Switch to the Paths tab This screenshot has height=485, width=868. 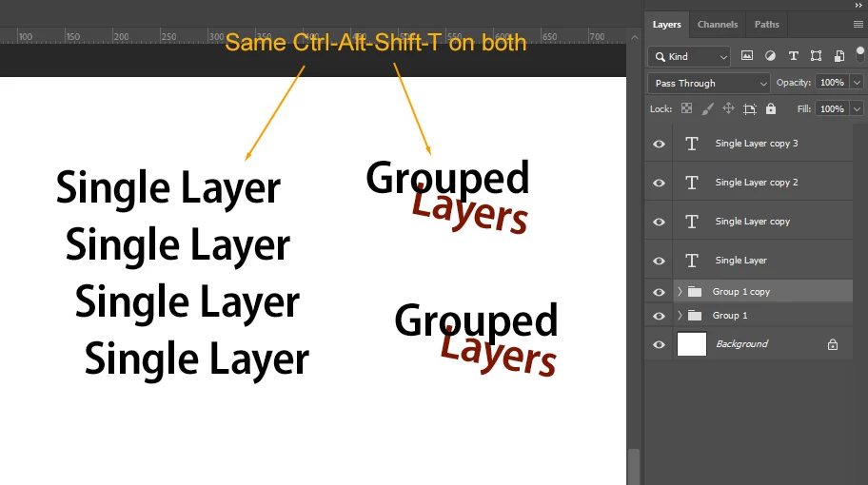(767, 25)
